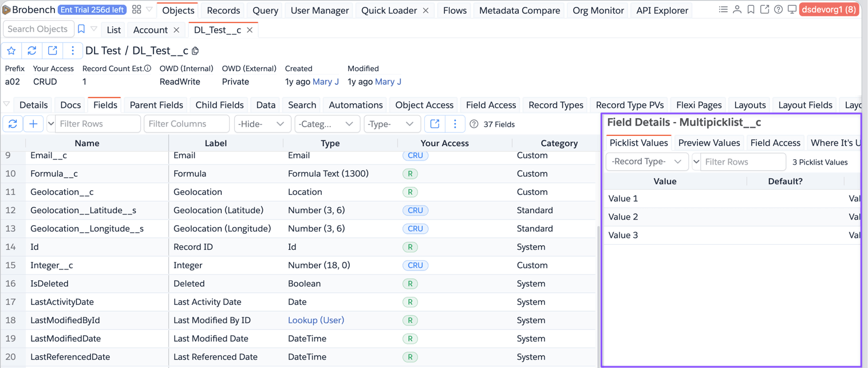
Task: Open three-dot menu next to object title
Action: pyautogui.click(x=73, y=51)
